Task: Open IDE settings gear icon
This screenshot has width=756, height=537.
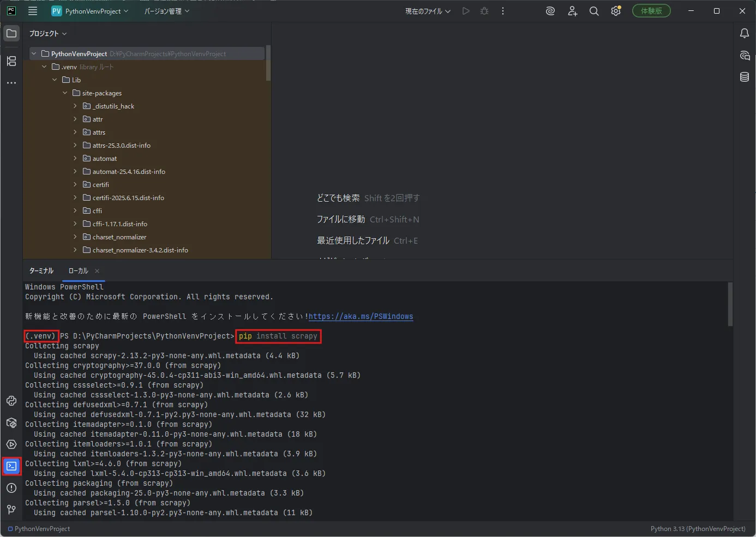Action: click(616, 11)
